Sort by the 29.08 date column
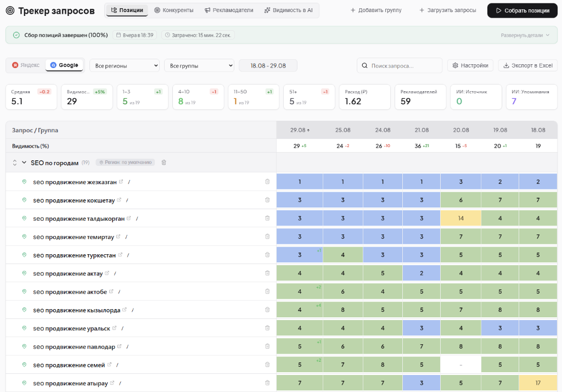The image size is (562, 392). click(x=300, y=130)
